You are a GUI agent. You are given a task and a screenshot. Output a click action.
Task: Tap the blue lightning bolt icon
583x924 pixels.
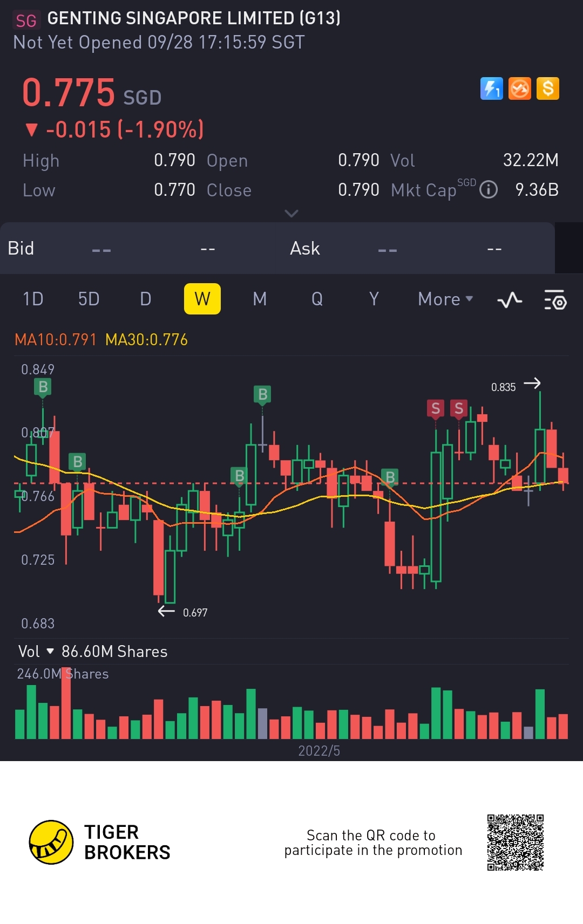coord(491,89)
